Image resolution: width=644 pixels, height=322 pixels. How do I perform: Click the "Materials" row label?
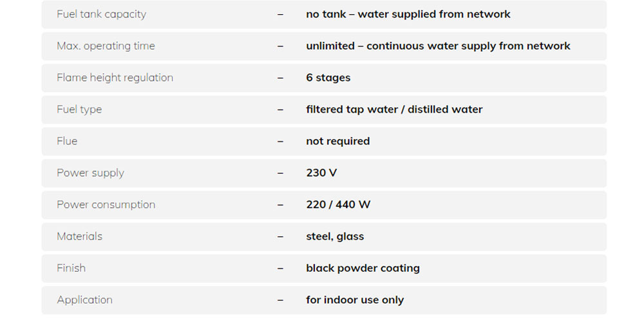click(x=79, y=236)
